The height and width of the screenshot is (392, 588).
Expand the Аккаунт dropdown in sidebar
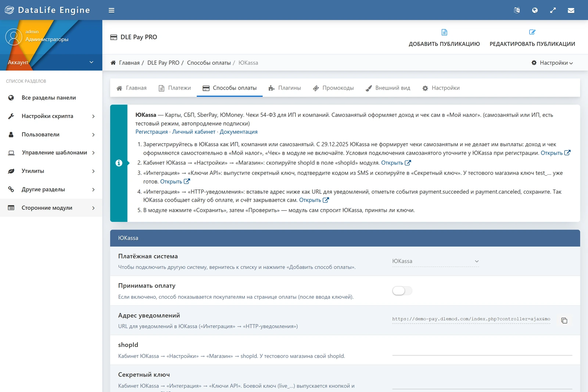51,62
